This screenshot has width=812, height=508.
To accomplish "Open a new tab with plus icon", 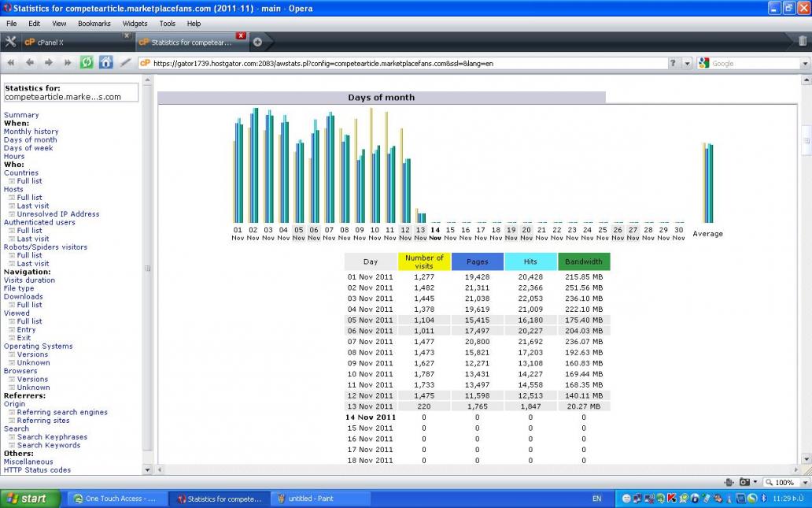I will click(x=257, y=43).
